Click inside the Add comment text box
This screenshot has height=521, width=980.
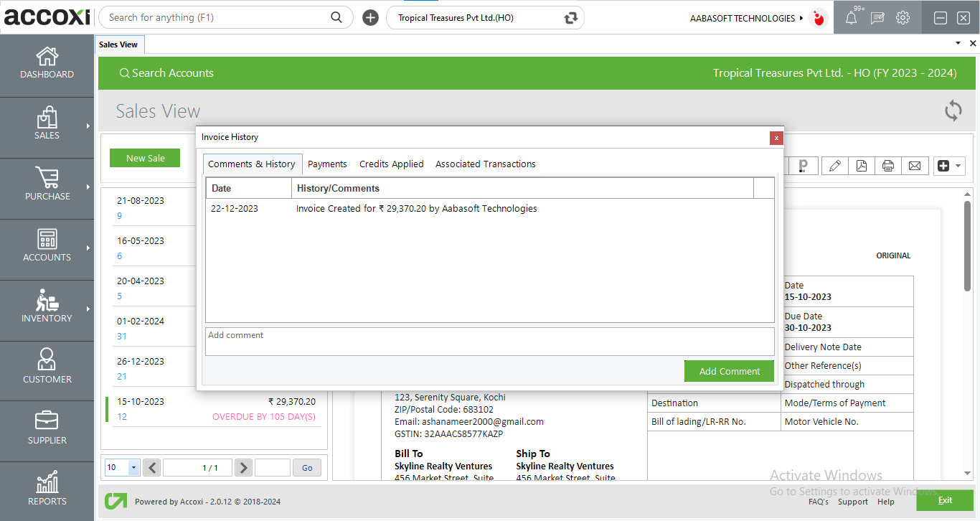489,342
